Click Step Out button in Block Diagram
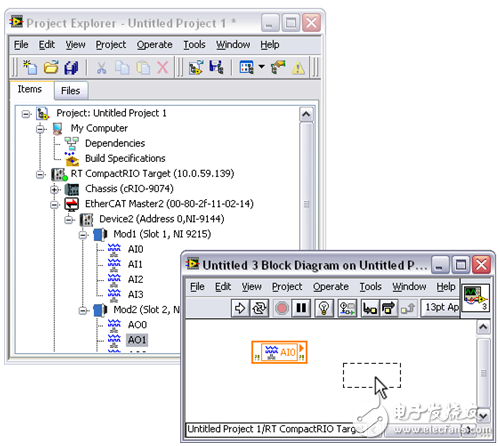 pyautogui.click(x=407, y=308)
